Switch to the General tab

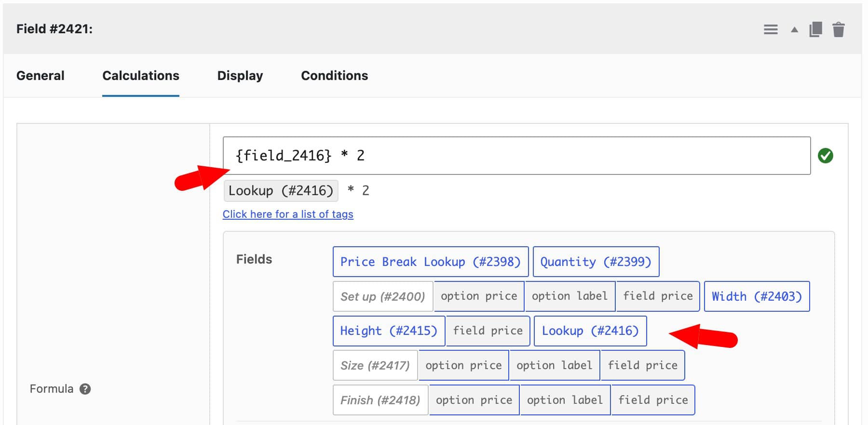(41, 76)
